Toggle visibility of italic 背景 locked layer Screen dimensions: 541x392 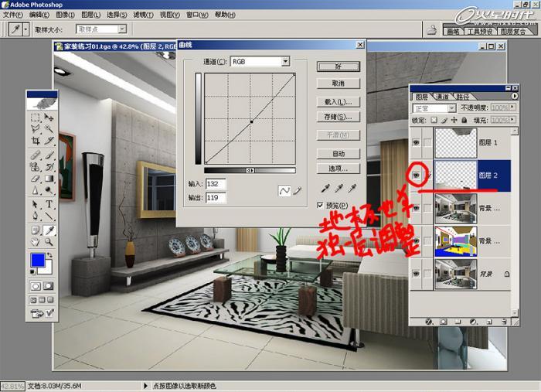pos(416,274)
